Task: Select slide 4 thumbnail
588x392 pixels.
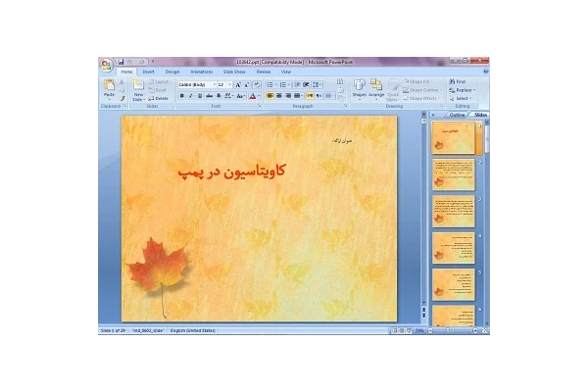Action: (x=454, y=248)
